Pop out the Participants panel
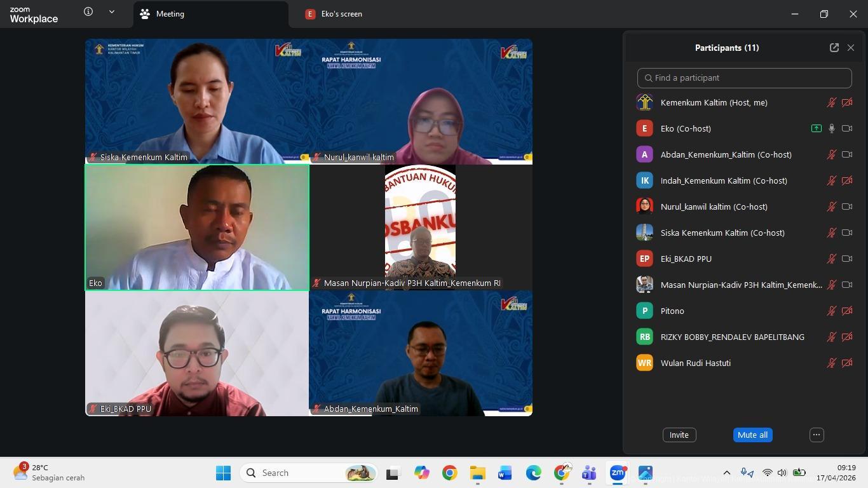Screen dimensions: 868x488 tap(834, 47)
